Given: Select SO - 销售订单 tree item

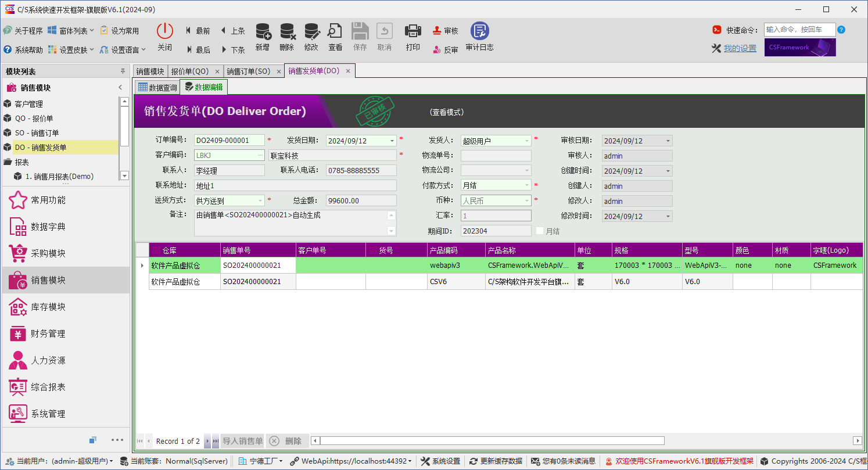Looking at the screenshot, I should [60, 133].
